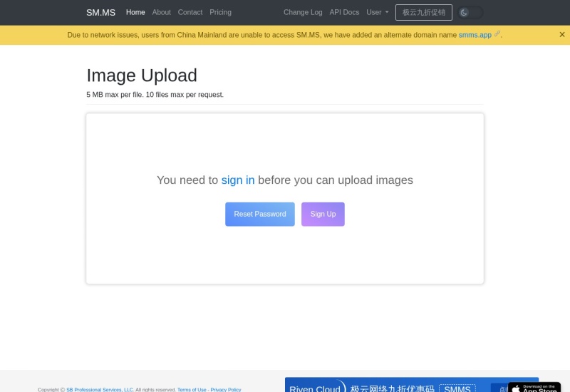Click the chain link icon after smms.app
Viewport: 570px width, 392px height.
pyautogui.click(x=497, y=34)
